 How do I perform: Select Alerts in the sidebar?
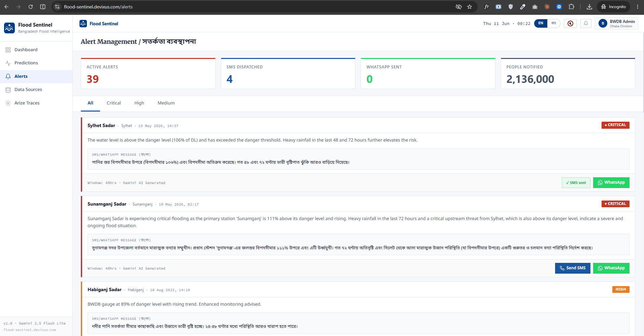tap(36, 77)
